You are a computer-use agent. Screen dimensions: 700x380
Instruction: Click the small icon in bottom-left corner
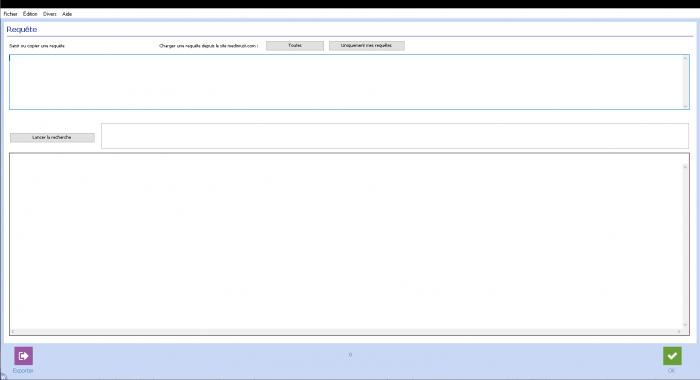3,377
